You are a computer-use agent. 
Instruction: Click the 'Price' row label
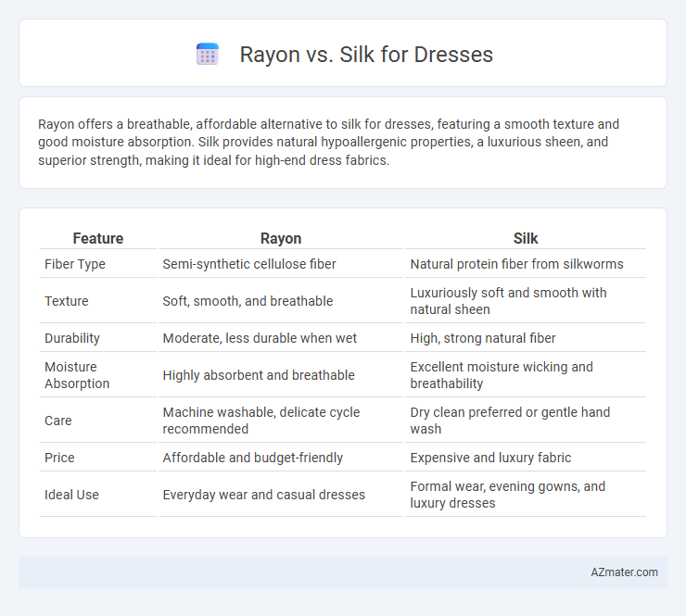[x=59, y=458]
